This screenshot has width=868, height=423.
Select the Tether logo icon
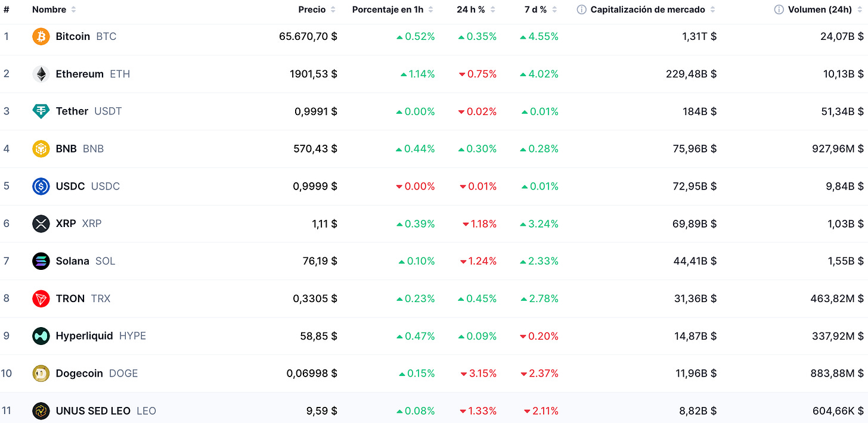pyautogui.click(x=41, y=111)
